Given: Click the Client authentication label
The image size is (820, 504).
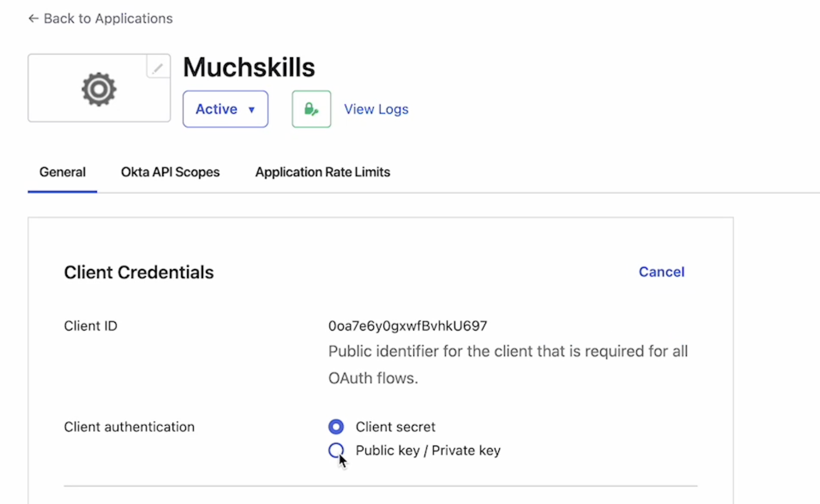Looking at the screenshot, I should tap(129, 427).
